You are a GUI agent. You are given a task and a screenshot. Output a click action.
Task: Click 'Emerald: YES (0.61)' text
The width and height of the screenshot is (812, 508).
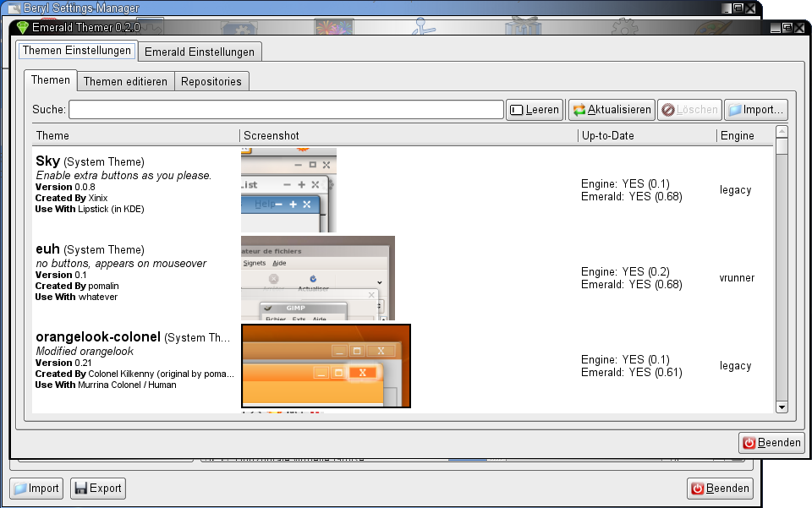pyautogui.click(x=631, y=373)
